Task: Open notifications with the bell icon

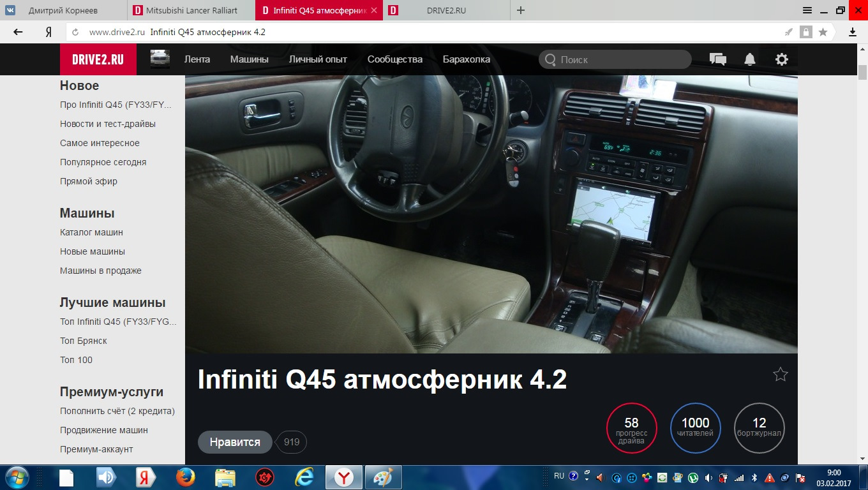Action: (749, 59)
